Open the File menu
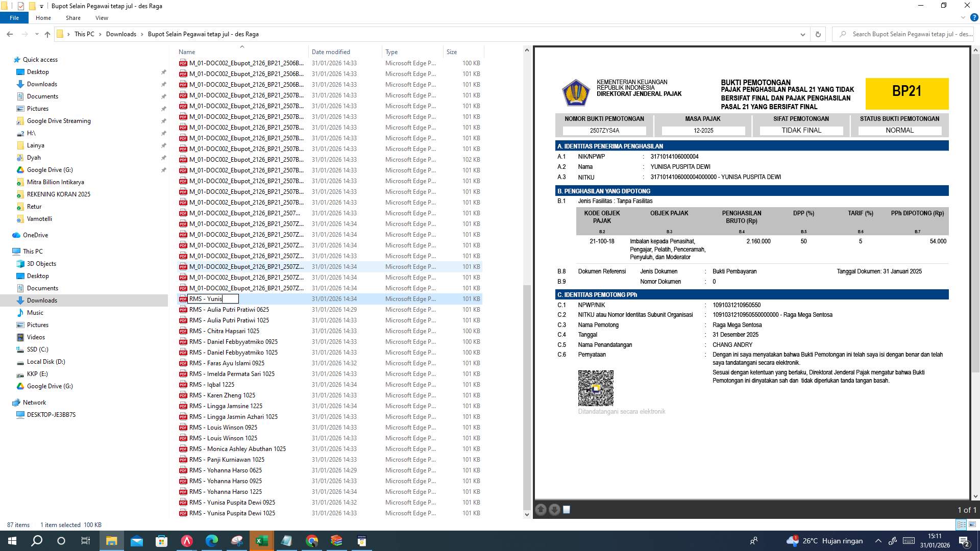This screenshot has width=980, height=551. (14, 17)
